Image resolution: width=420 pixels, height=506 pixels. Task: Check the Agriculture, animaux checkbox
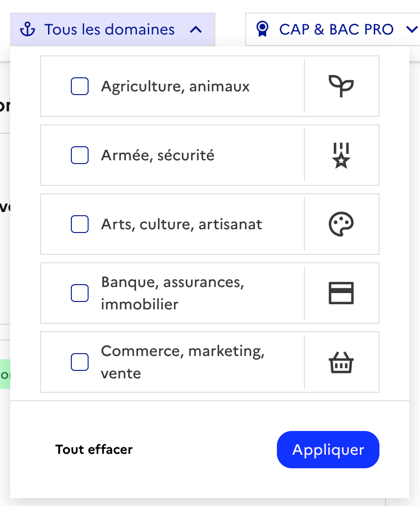(x=80, y=86)
